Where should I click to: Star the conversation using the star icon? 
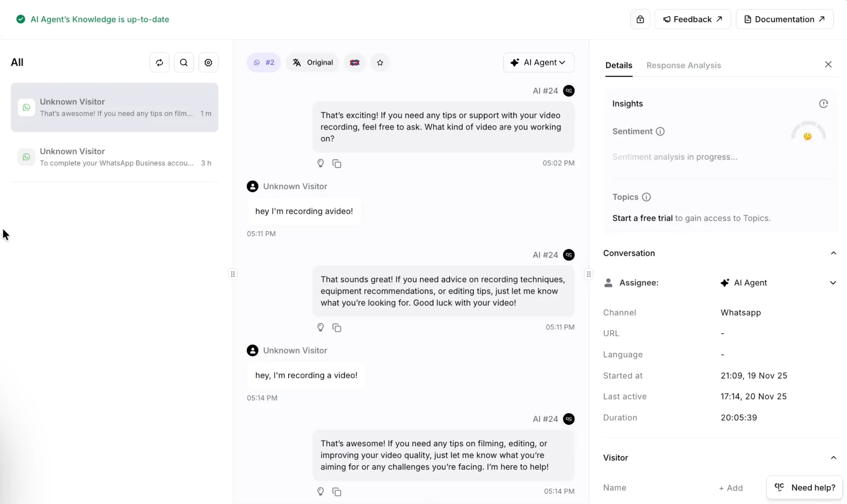[x=381, y=62]
